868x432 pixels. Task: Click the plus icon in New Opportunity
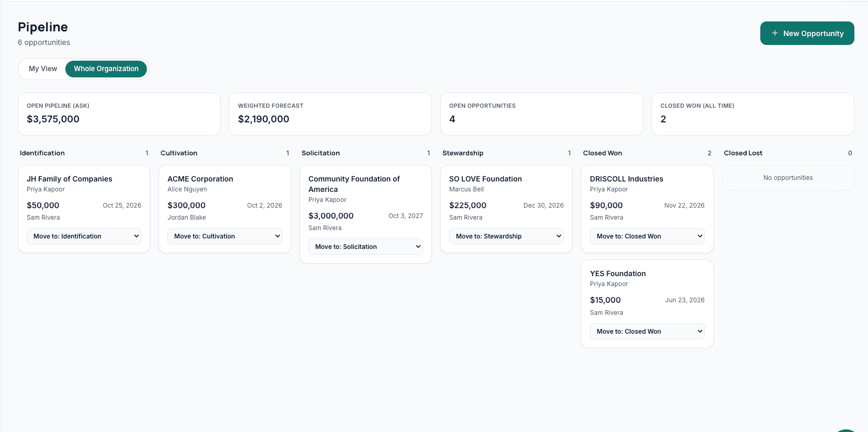775,33
